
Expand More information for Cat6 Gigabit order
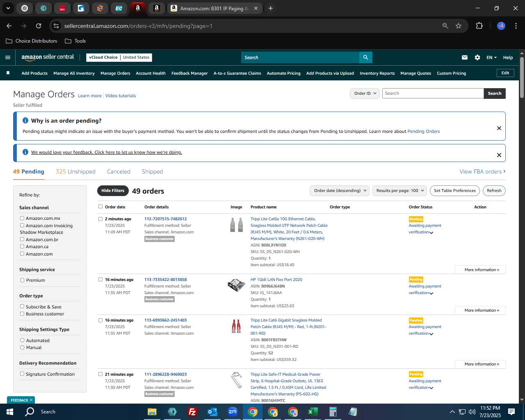[480, 364]
